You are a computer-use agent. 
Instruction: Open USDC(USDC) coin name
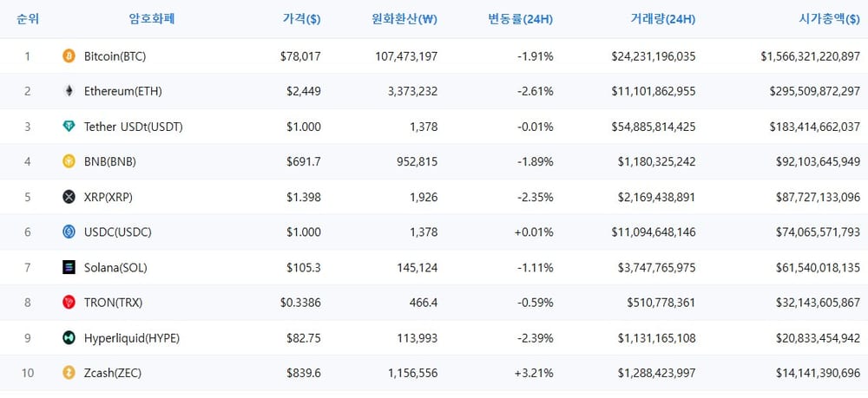click(x=118, y=232)
